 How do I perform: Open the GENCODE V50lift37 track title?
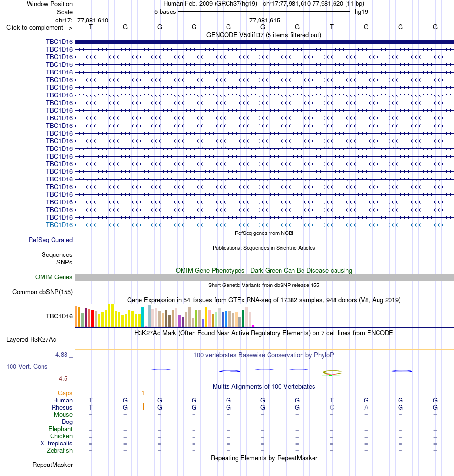pos(264,35)
